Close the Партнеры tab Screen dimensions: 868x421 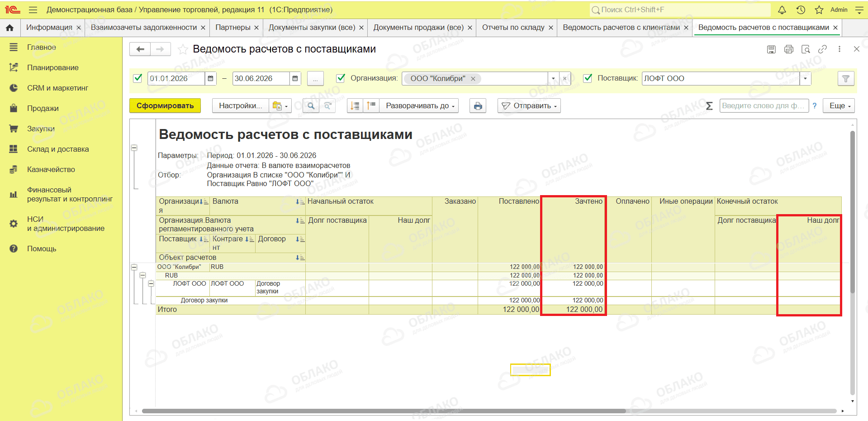click(256, 28)
